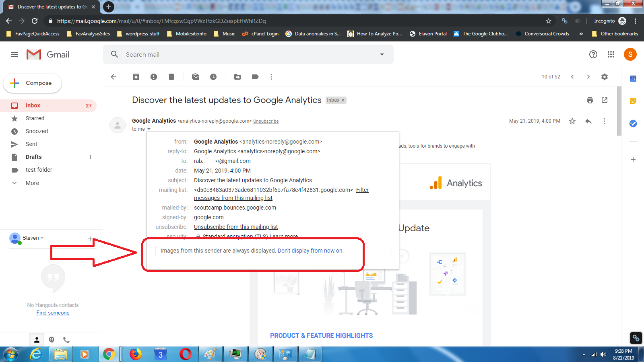The image size is (644, 362).
Task: Open Google Tasks side panel
Action: click(x=633, y=123)
